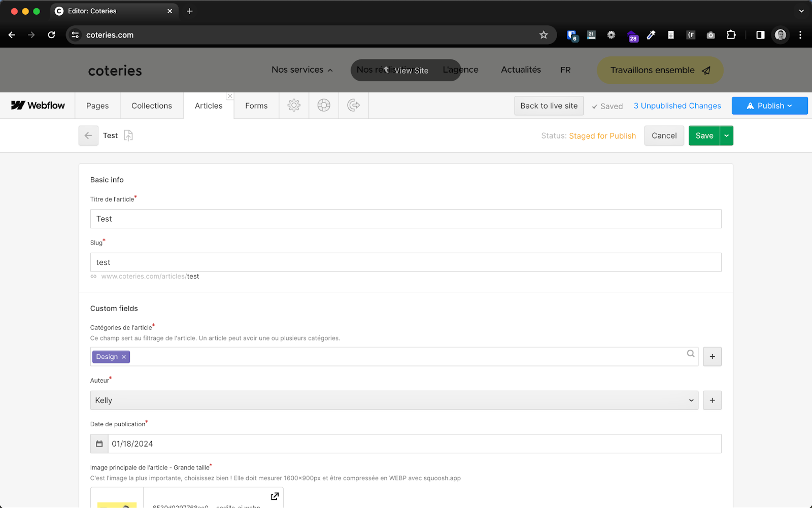
Task: Click the coteries site logo
Action: point(115,71)
